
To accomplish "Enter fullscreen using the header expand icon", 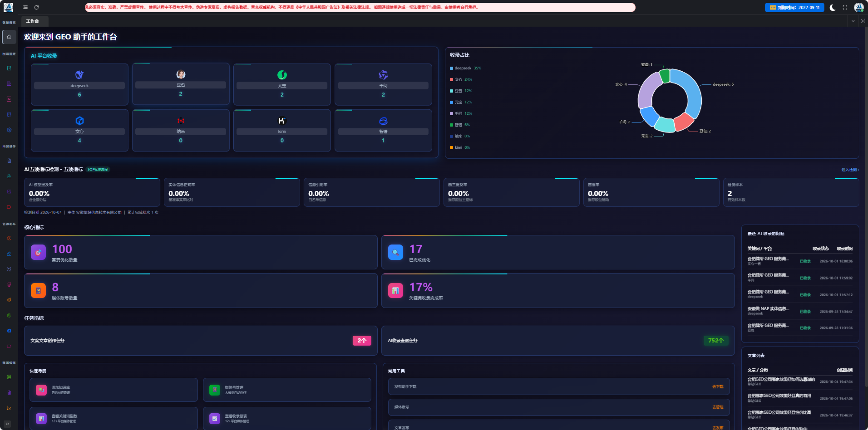I will pos(845,7).
